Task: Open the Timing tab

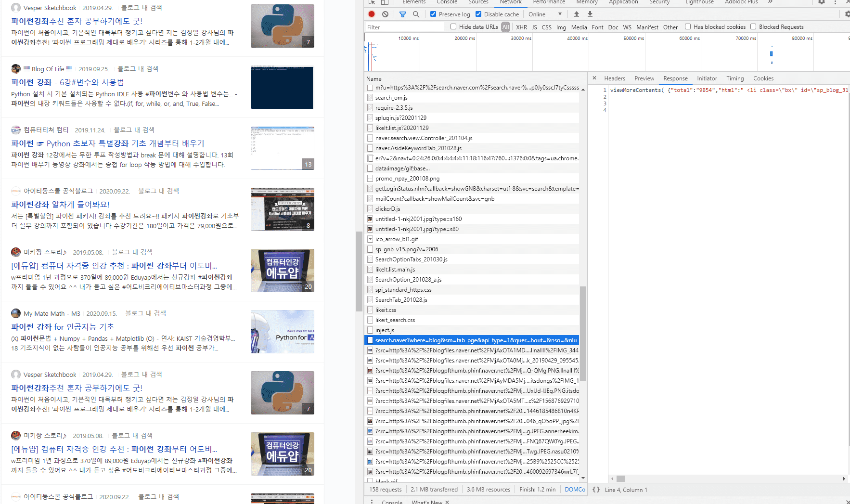Action: 734,78
